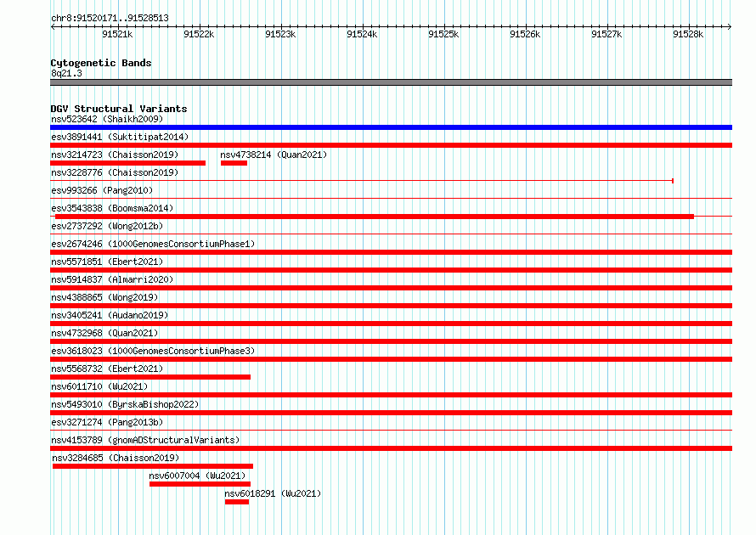Click nsv3405241 (Audano2019) label

110,315
